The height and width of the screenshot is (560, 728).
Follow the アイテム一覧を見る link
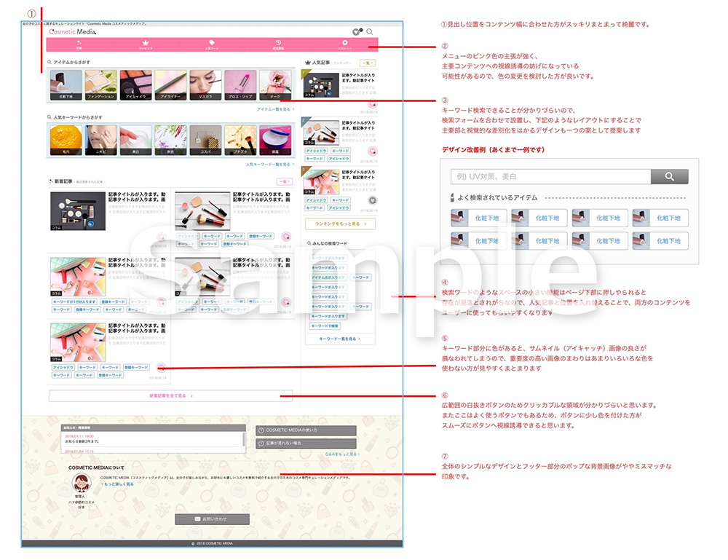pos(275,109)
